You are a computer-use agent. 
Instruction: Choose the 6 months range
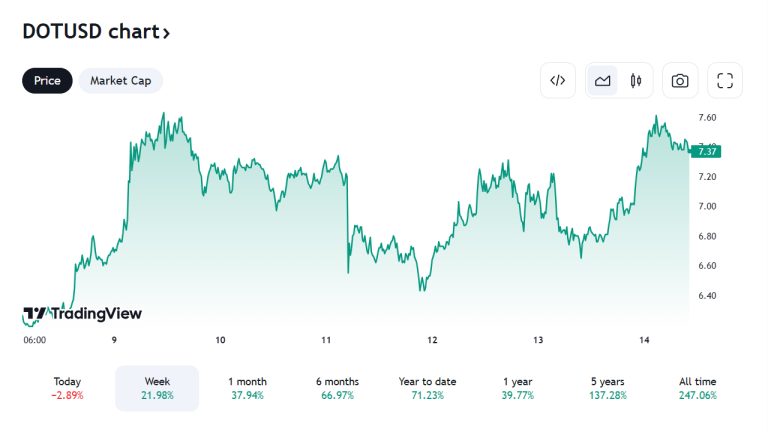pos(337,388)
